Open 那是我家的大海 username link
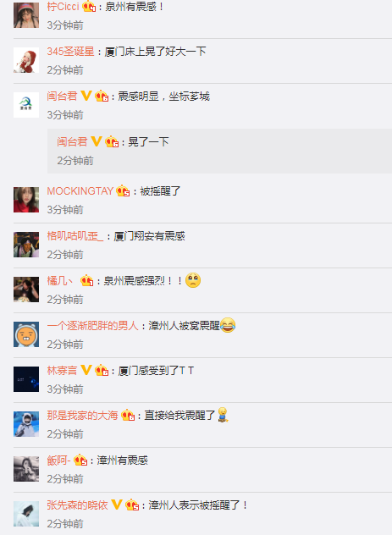The width and height of the screenshot is (392, 535). pos(82,416)
